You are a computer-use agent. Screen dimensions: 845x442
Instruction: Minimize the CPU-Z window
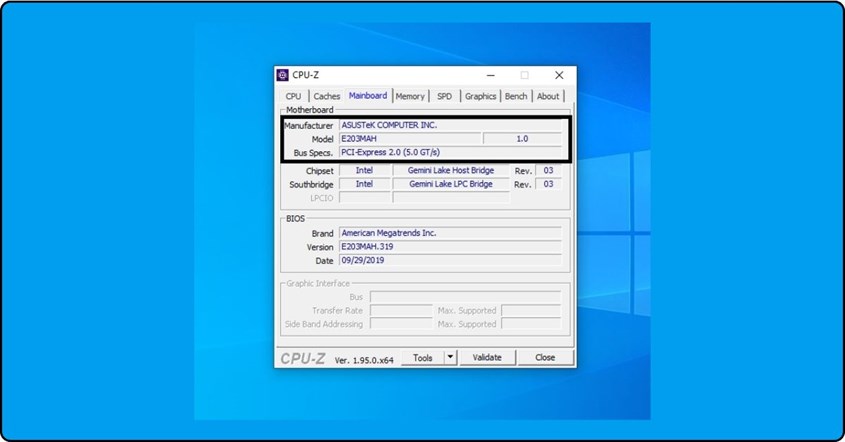click(x=490, y=75)
